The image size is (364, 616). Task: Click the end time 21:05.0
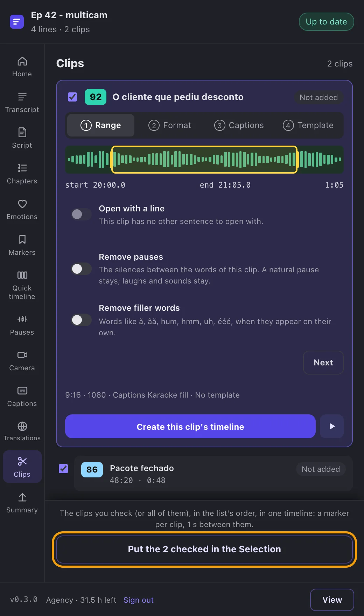point(225,185)
